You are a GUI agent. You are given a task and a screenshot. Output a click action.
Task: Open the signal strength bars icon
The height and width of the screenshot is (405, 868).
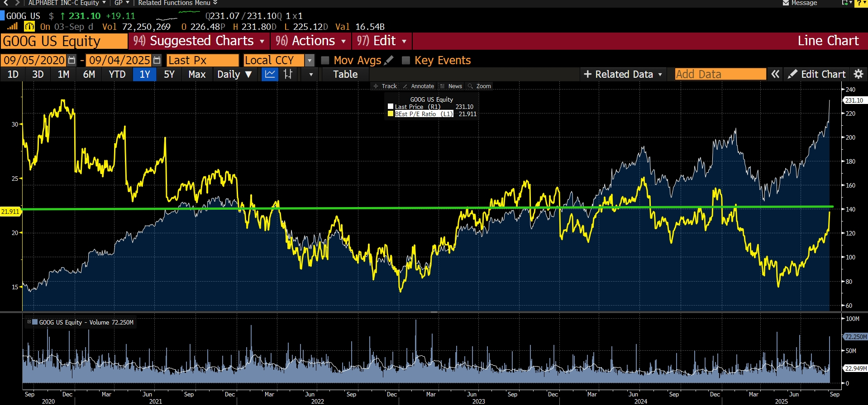click(12, 26)
